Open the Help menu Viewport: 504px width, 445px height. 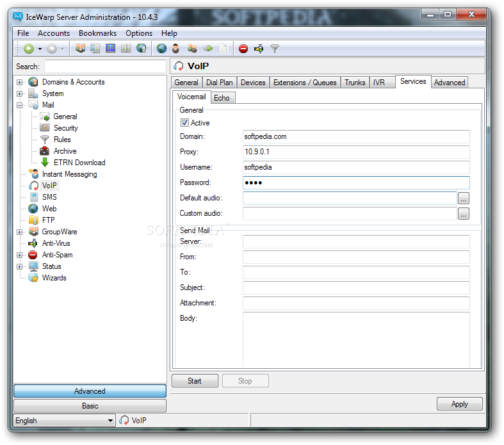click(169, 33)
